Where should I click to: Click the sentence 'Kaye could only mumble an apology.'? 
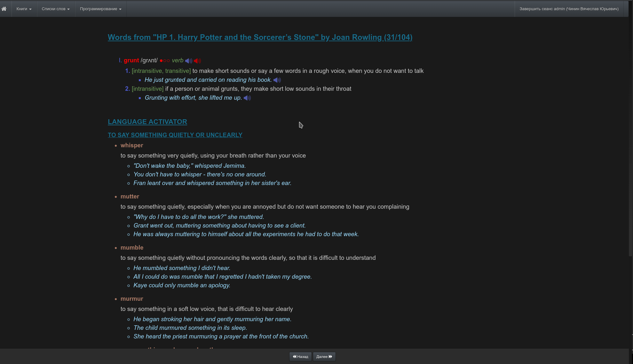pos(182,285)
